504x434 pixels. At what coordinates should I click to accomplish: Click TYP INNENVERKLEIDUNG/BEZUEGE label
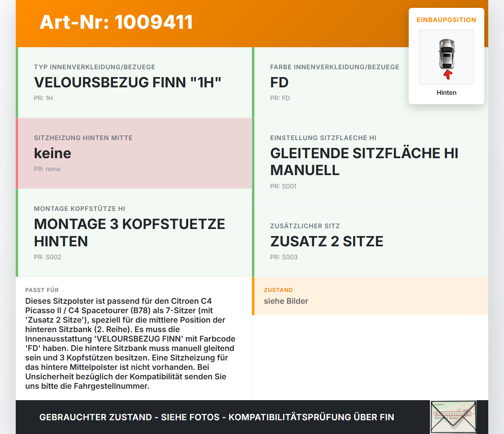click(94, 67)
